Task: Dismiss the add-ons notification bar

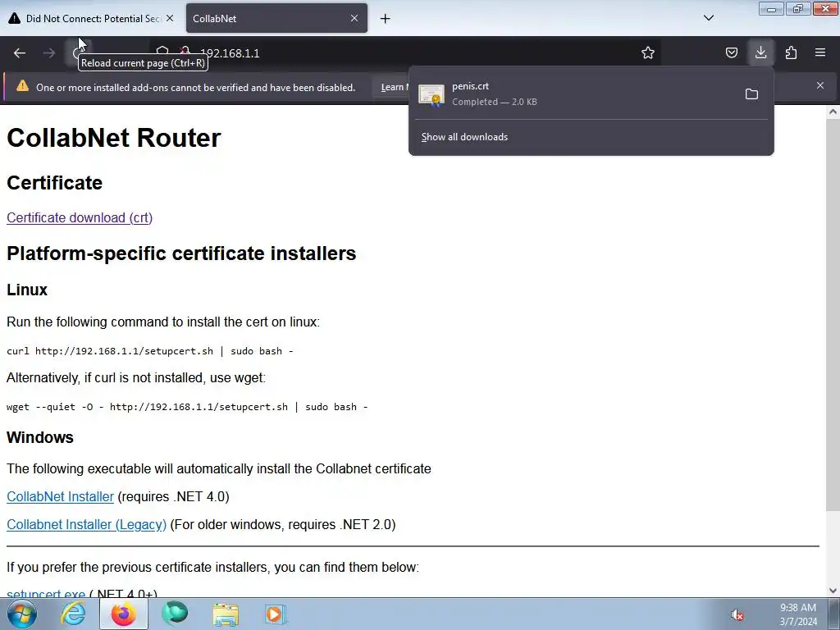Action: (820, 85)
